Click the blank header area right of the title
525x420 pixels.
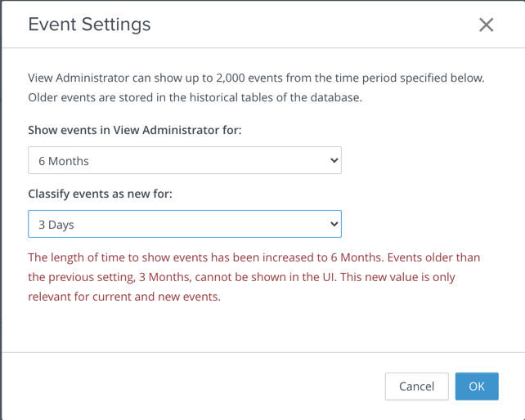(x=311, y=25)
